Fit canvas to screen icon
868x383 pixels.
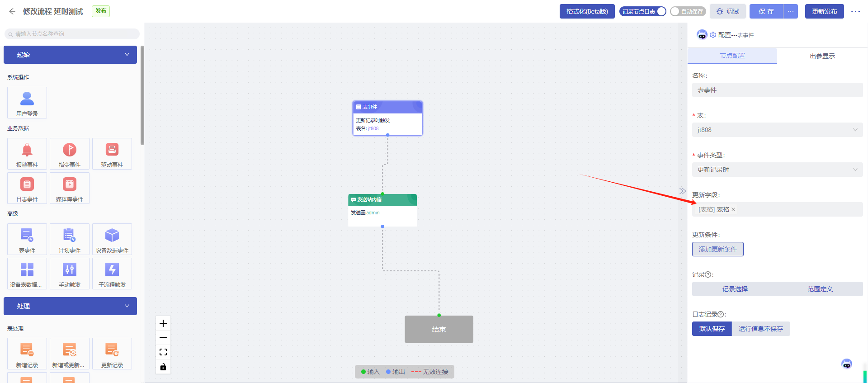coord(163,352)
